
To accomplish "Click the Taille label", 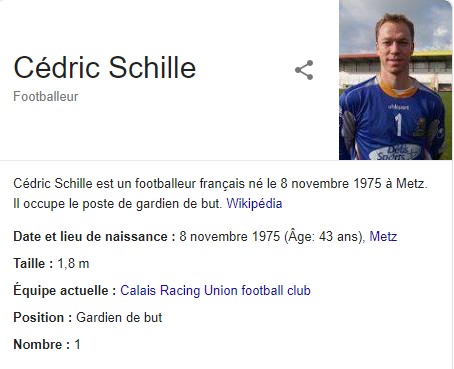I will point(33,263).
